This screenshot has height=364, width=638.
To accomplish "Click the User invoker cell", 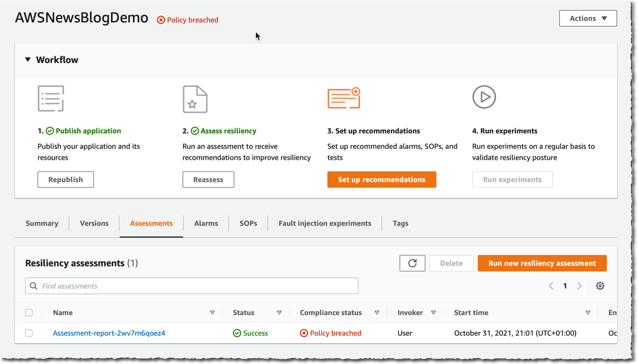I will (x=405, y=333).
